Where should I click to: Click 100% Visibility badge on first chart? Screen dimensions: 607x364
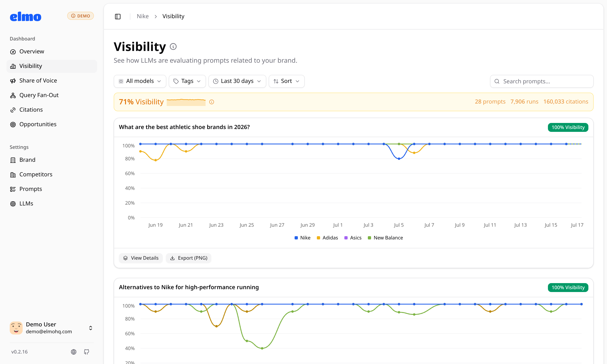(568, 127)
